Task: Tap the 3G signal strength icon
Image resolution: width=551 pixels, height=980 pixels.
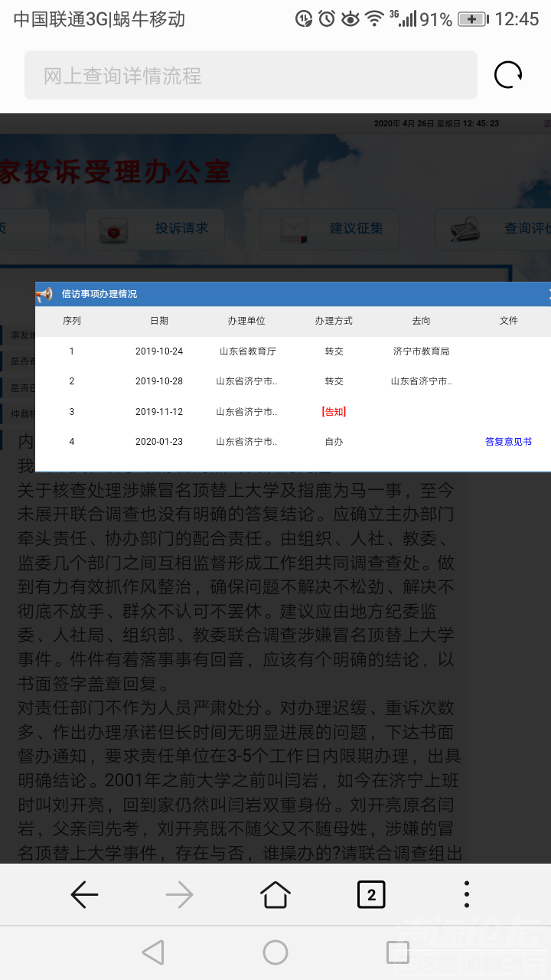Action: coord(403,18)
